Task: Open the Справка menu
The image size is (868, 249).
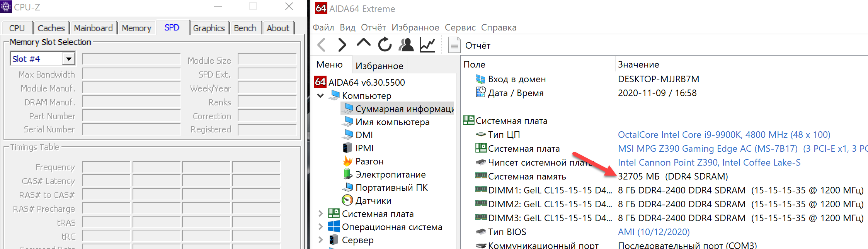Action: 499,27
